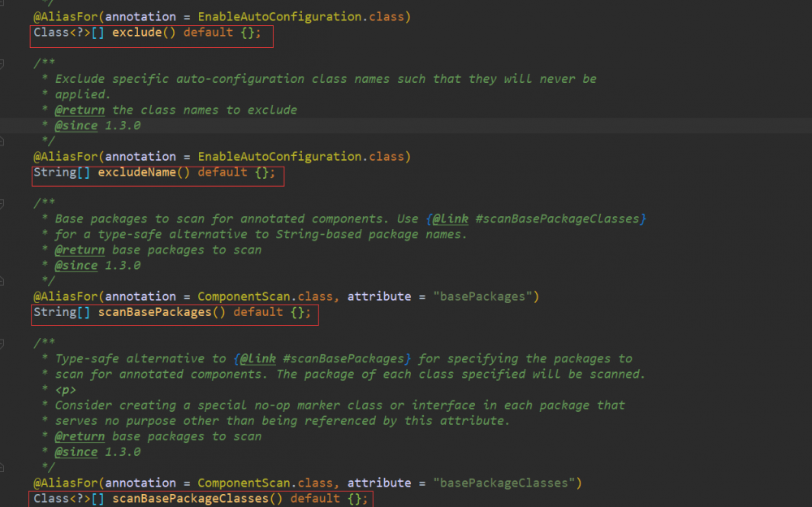Image resolution: width=812 pixels, height=507 pixels.
Task: Collapse the scanBasePackages Javadoc via its gutter arrow
Action: pyautogui.click(x=7, y=203)
